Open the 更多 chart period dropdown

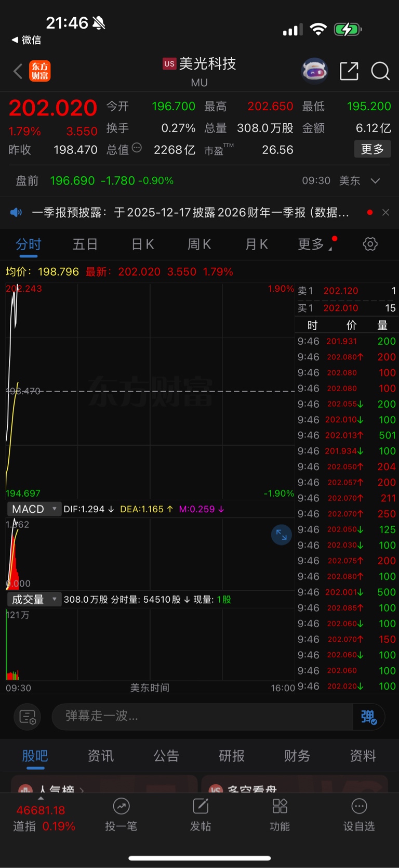pos(314,244)
